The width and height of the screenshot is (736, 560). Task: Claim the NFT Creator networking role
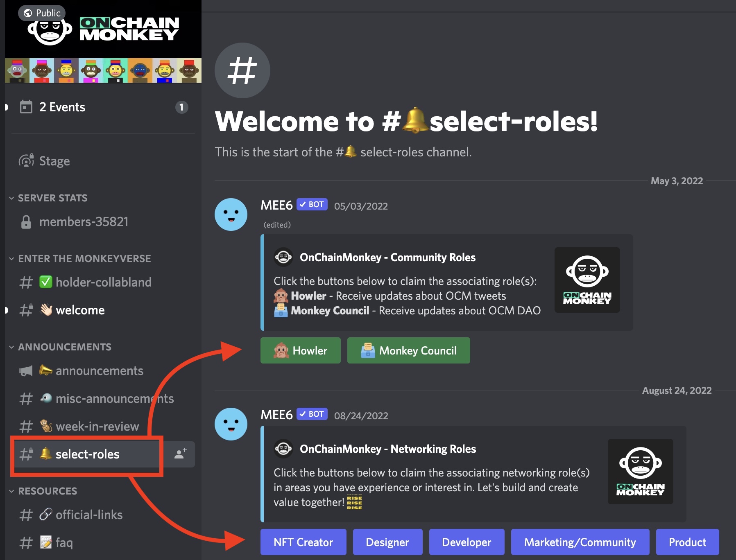coord(303,542)
